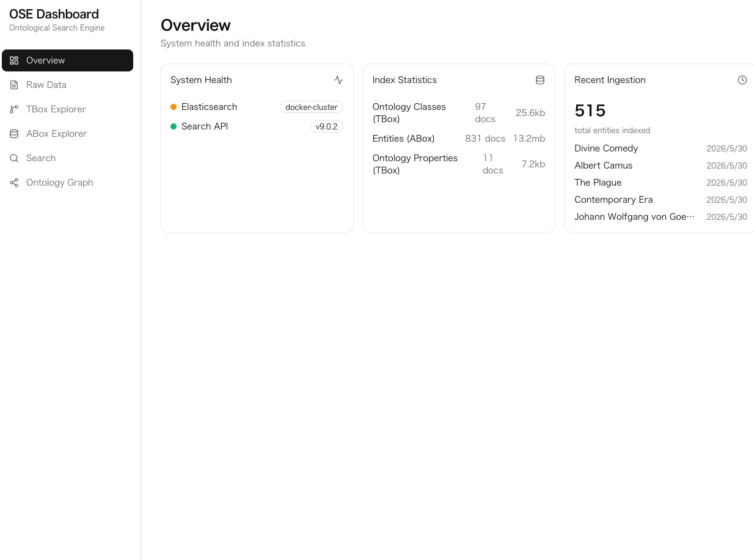Viewport: 754px width, 560px height.
Task: Click the Raw Data document icon
Action: click(x=14, y=85)
